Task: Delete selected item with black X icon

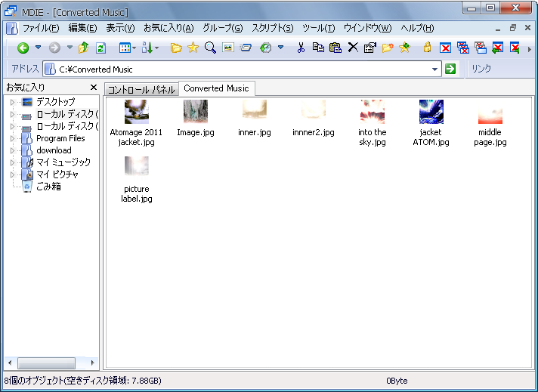Action: [x=352, y=48]
